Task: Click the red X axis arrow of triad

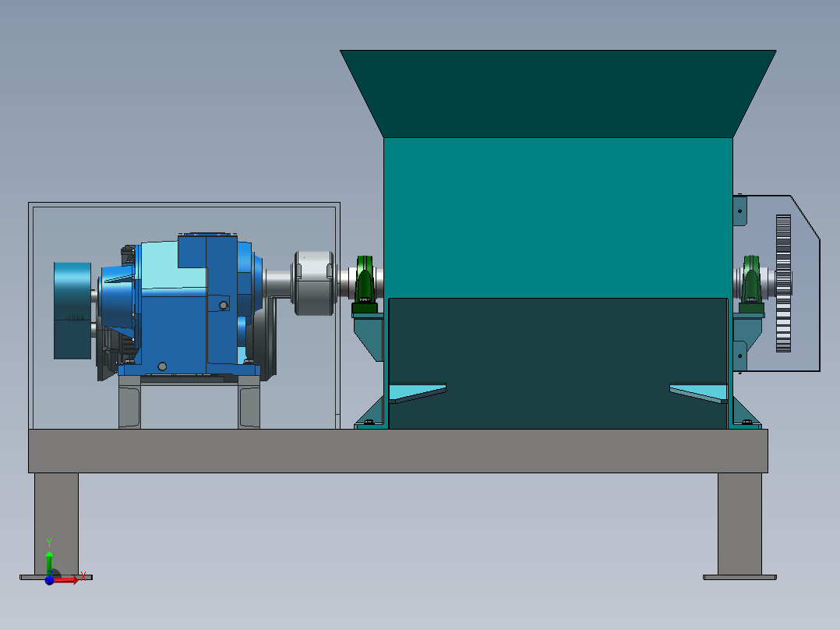Action: (67, 580)
